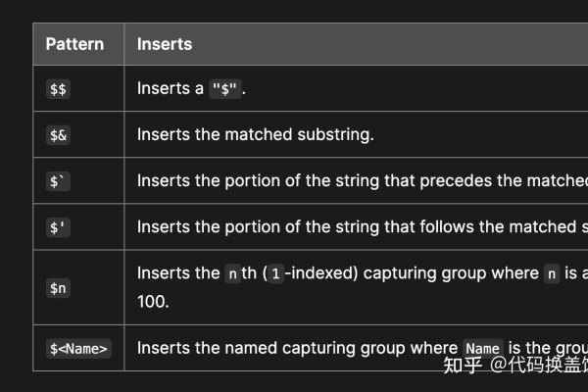Open the "@代码换盖" watermark author name
The width and height of the screenshot is (588, 392).
(539, 367)
